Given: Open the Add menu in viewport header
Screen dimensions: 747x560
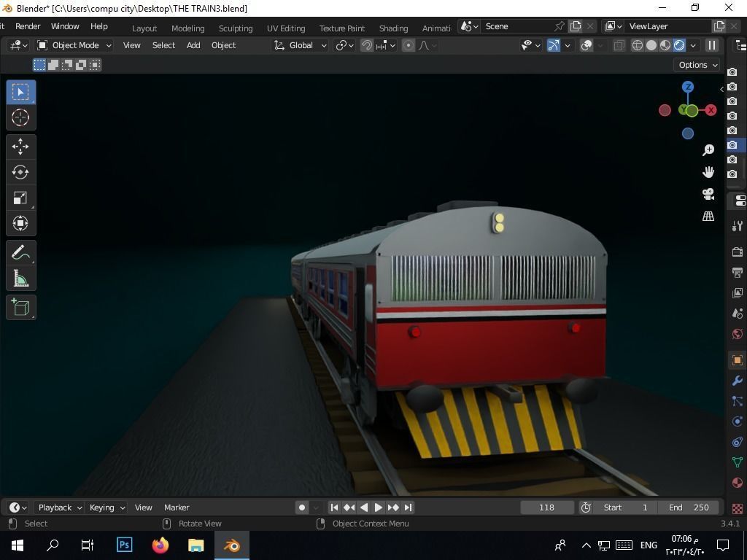Looking at the screenshot, I should (193, 45).
